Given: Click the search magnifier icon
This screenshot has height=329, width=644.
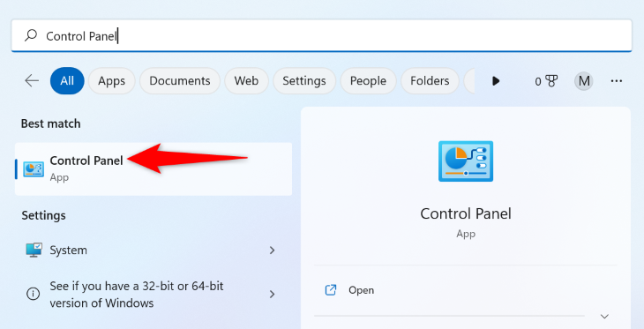Looking at the screenshot, I should pos(31,36).
